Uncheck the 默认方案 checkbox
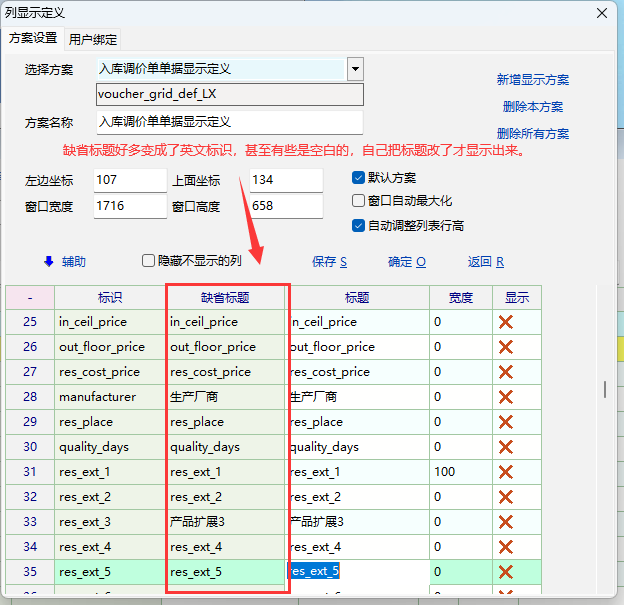Viewport: 624px width, 605px height. pos(359,178)
